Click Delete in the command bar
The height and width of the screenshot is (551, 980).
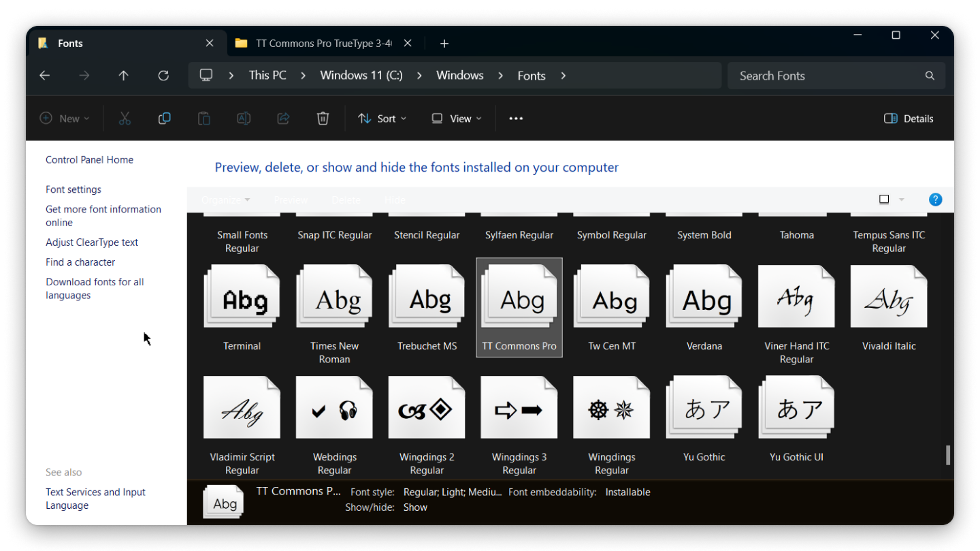(x=346, y=200)
